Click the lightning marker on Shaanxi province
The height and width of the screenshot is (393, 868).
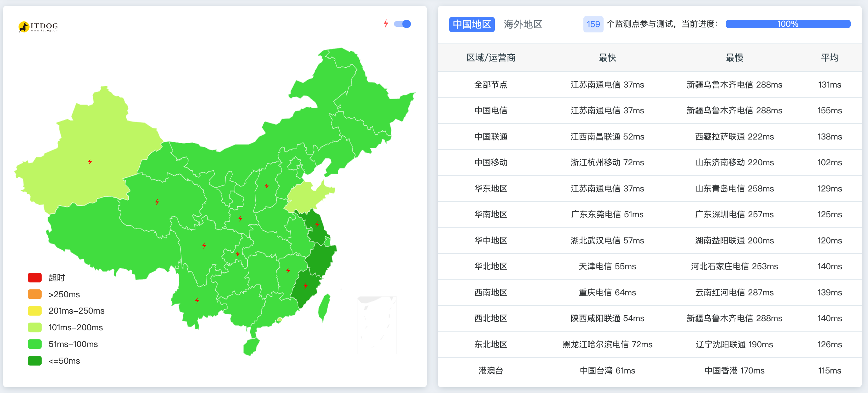[240, 218]
